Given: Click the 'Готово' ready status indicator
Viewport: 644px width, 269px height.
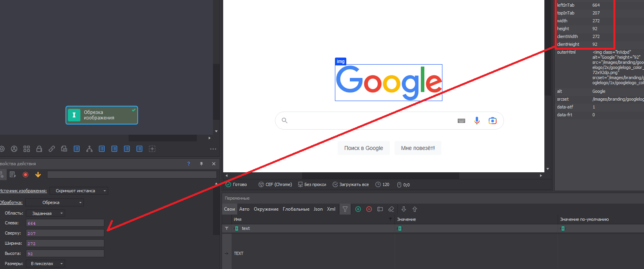Looking at the screenshot, I should pyautogui.click(x=236, y=184).
